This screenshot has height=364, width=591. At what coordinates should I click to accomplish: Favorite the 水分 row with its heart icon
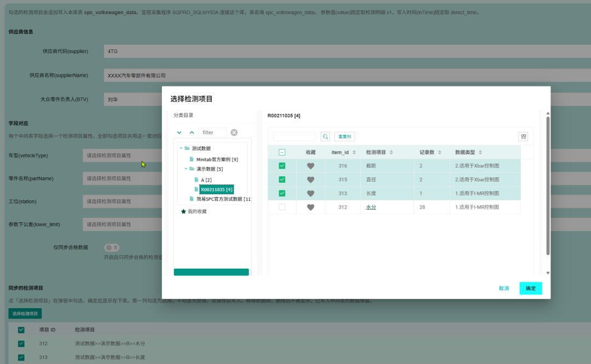coord(311,207)
